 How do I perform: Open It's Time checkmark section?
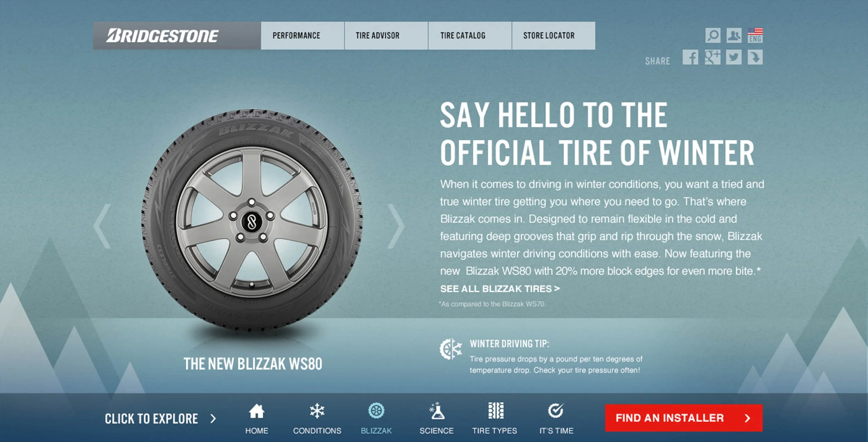[556, 419]
